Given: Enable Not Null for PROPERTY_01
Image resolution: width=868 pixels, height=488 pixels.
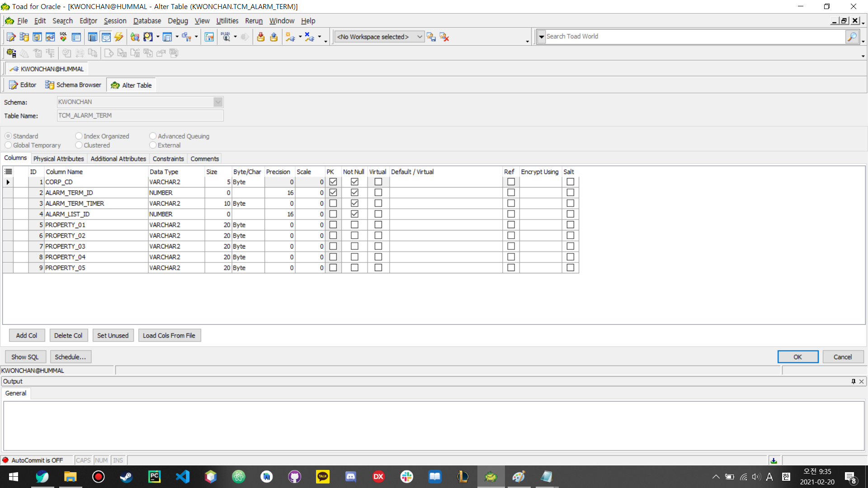Looking at the screenshot, I should click(x=354, y=225).
